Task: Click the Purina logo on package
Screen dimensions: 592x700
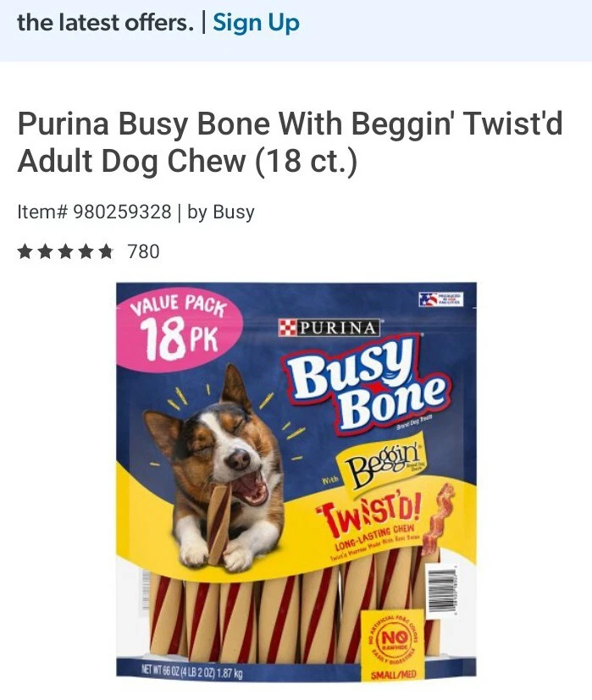Action: 329,328
